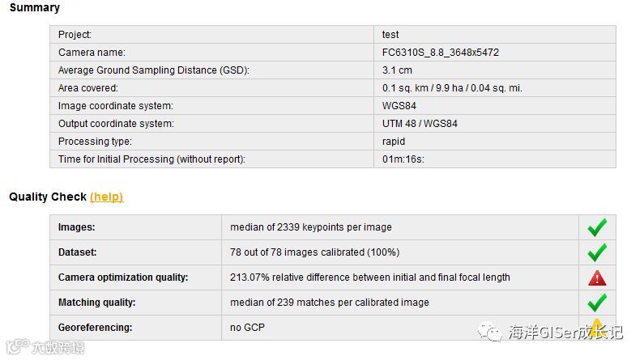The height and width of the screenshot is (360, 644).
Task: Click the '78 out of 78 images calibrated' text
Action: pos(314,252)
